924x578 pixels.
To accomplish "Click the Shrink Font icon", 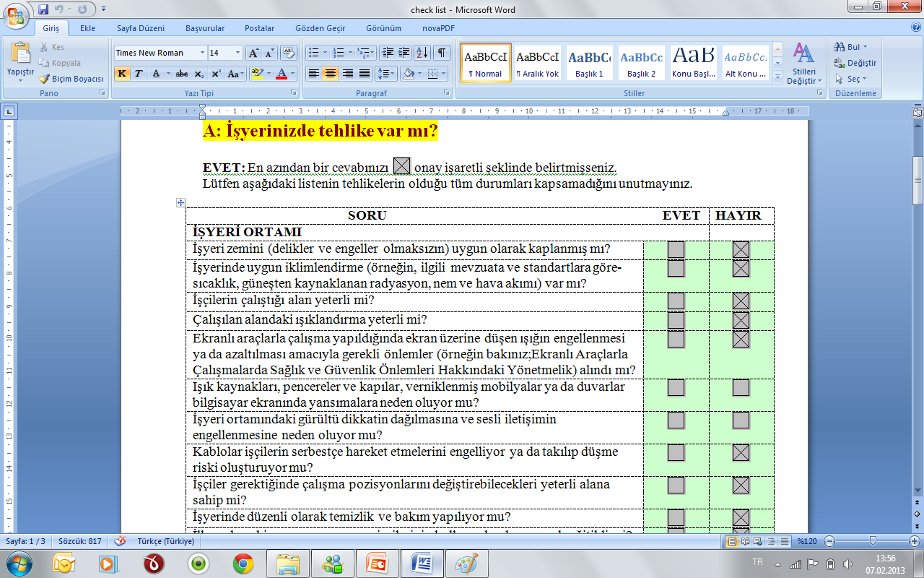I will coord(270,53).
